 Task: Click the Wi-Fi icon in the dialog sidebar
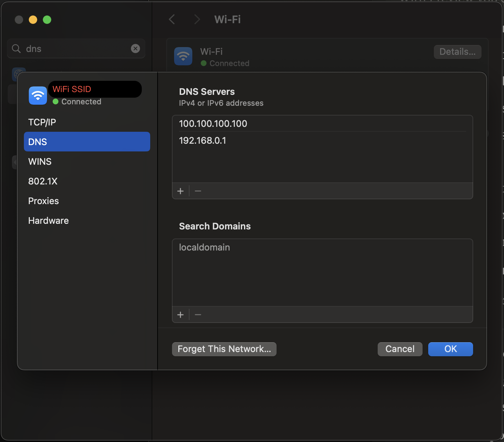click(38, 95)
